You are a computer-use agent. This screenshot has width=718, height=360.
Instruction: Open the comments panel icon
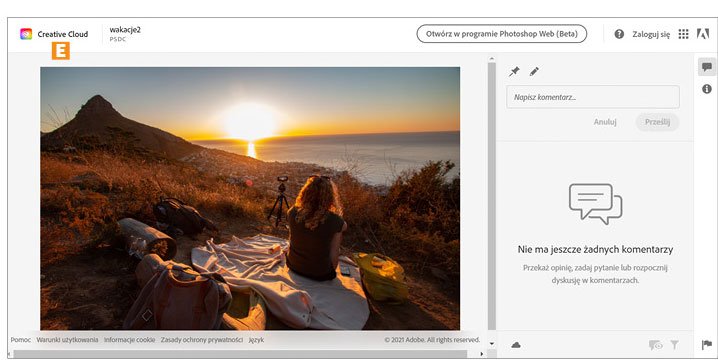(707, 67)
